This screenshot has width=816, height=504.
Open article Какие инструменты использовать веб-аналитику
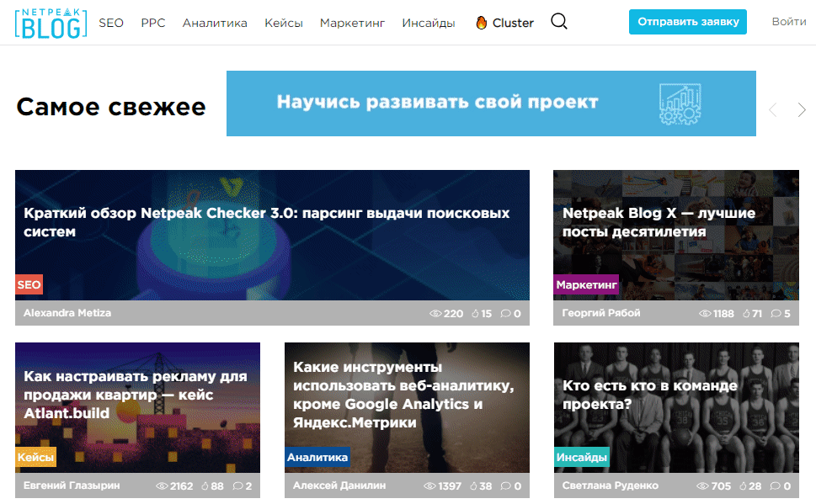pos(403,395)
